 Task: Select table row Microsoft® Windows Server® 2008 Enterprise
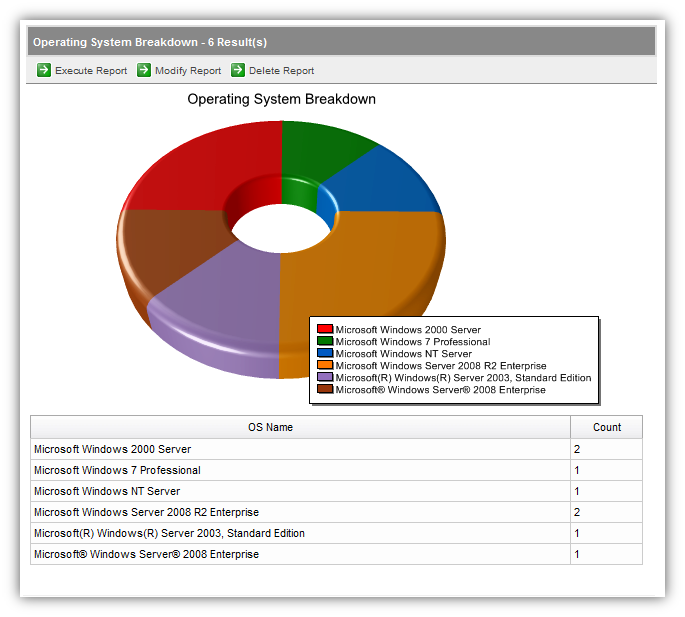(x=336, y=554)
